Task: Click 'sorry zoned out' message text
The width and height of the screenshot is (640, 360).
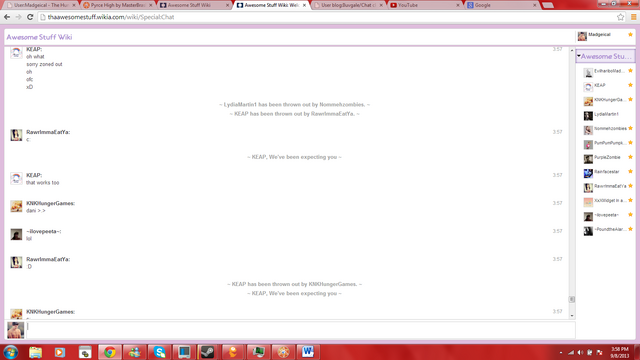Action: pos(44,64)
